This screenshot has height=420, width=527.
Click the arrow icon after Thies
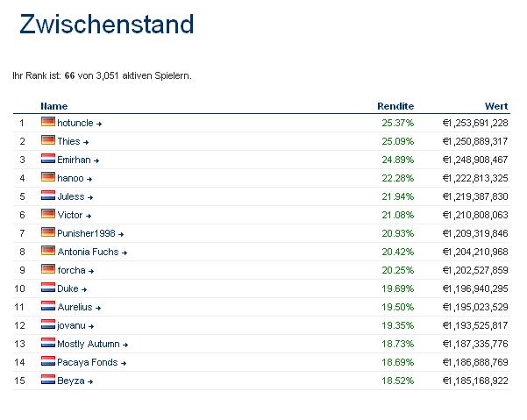(x=86, y=142)
